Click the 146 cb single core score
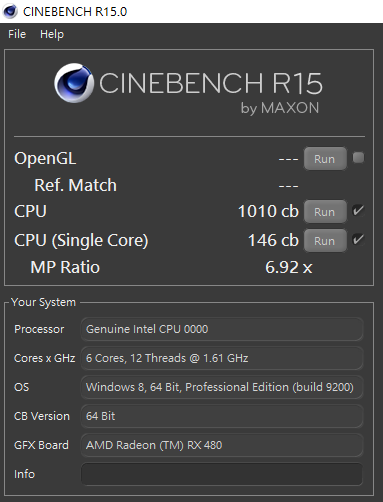 point(273,240)
